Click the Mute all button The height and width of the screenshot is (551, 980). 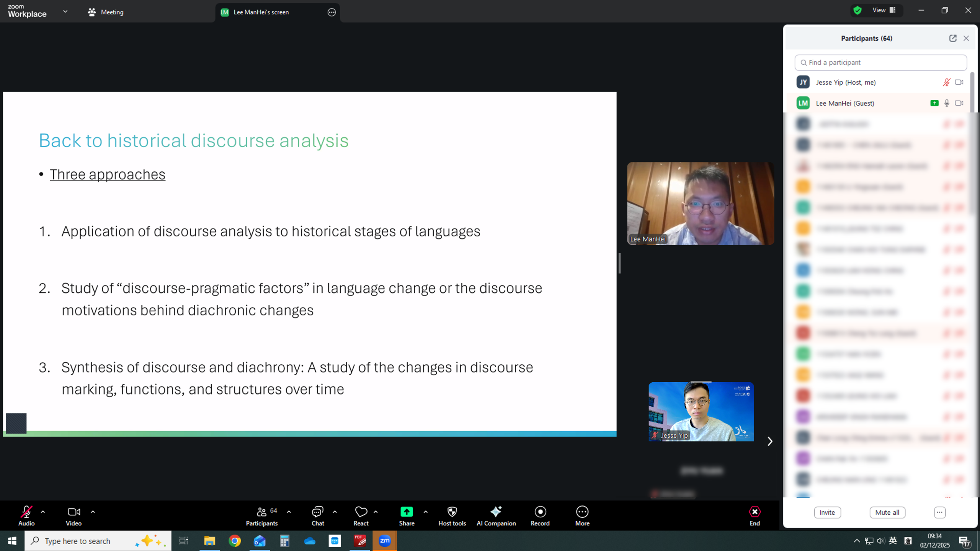click(887, 512)
